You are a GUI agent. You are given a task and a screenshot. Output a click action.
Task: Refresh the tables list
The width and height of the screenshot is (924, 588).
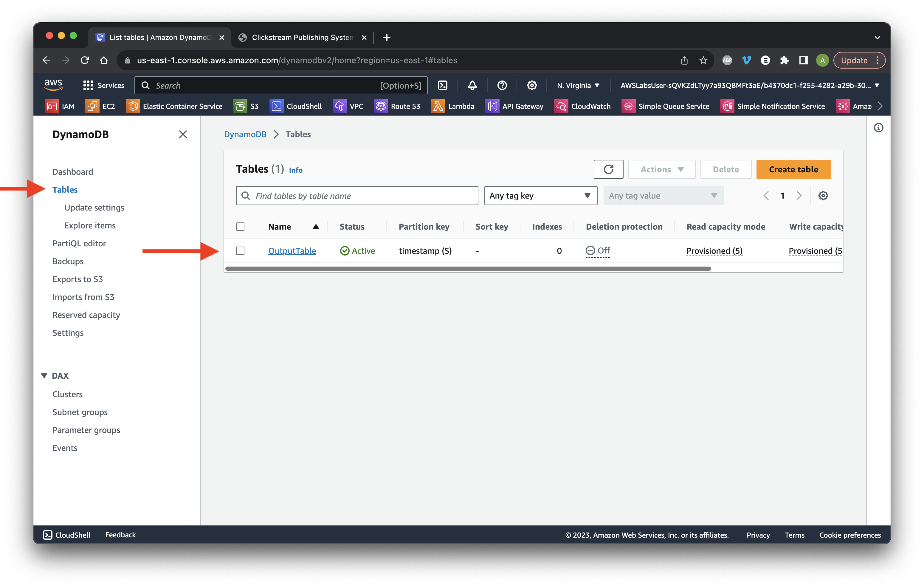point(608,169)
